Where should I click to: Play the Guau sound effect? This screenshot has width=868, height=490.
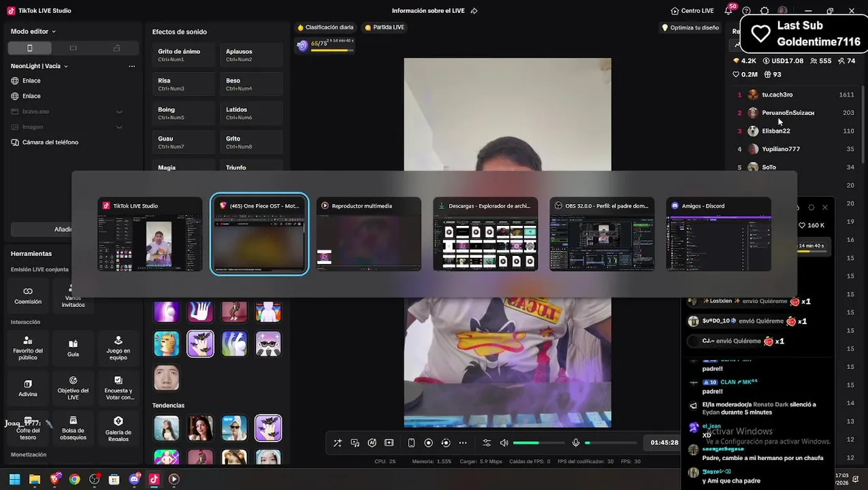pyautogui.click(x=184, y=142)
